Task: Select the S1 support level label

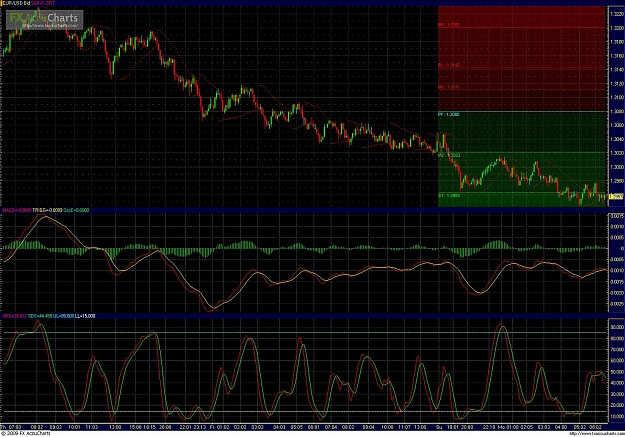Action: click(x=448, y=196)
